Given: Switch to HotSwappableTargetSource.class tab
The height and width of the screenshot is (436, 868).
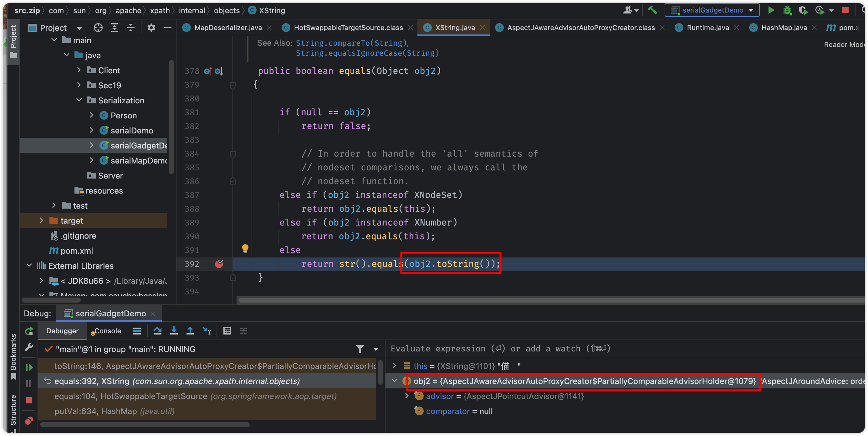Looking at the screenshot, I should point(348,28).
